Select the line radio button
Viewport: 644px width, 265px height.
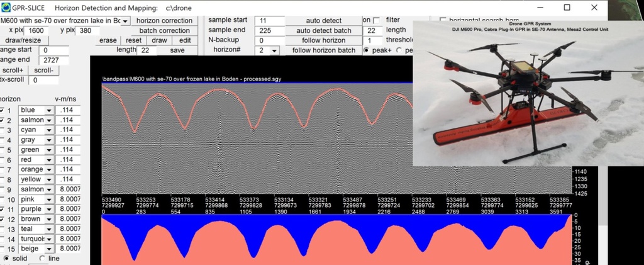(42, 259)
